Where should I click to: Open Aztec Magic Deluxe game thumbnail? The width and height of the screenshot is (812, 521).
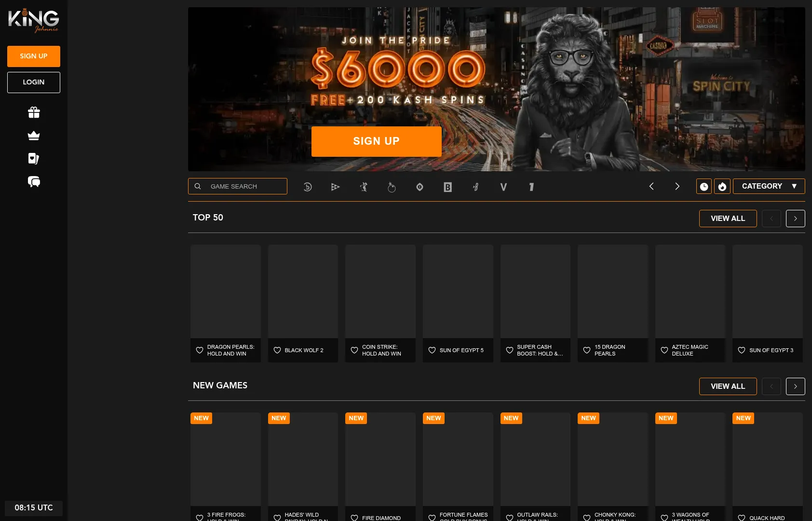click(690, 291)
